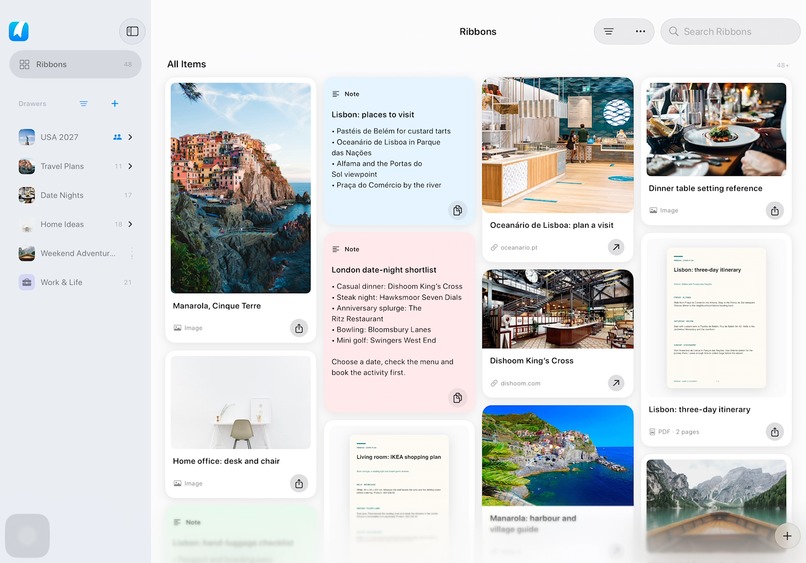
Task: Share the Home office desk image
Action: point(299,483)
